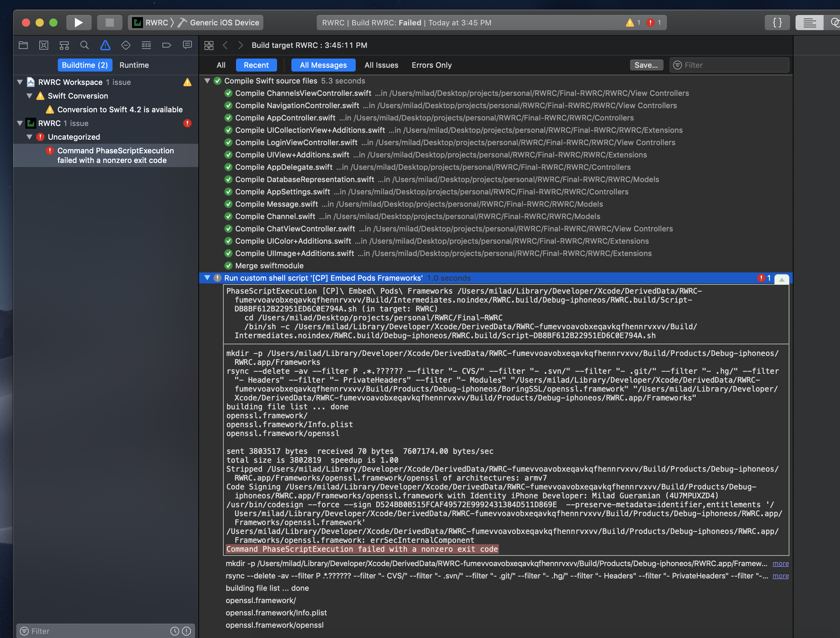This screenshot has width=840, height=638.
Task: Open the Report navigator speech-bubble icon
Action: pyautogui.click(x=187, y=45)
